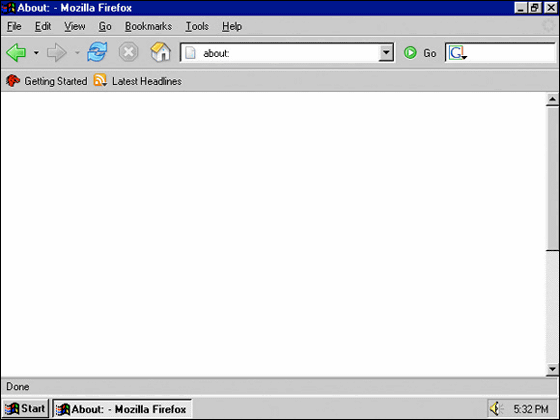Click the Firefox title bar system icon
This screenshot has width=560, height=420.
tap(9, 8)
